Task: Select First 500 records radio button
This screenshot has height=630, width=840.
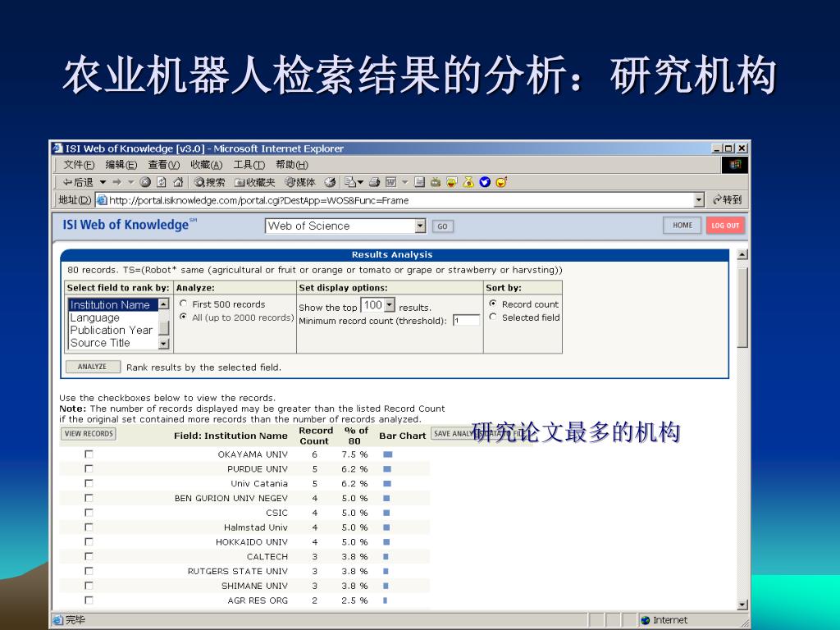Action: (x=183, y=304)
